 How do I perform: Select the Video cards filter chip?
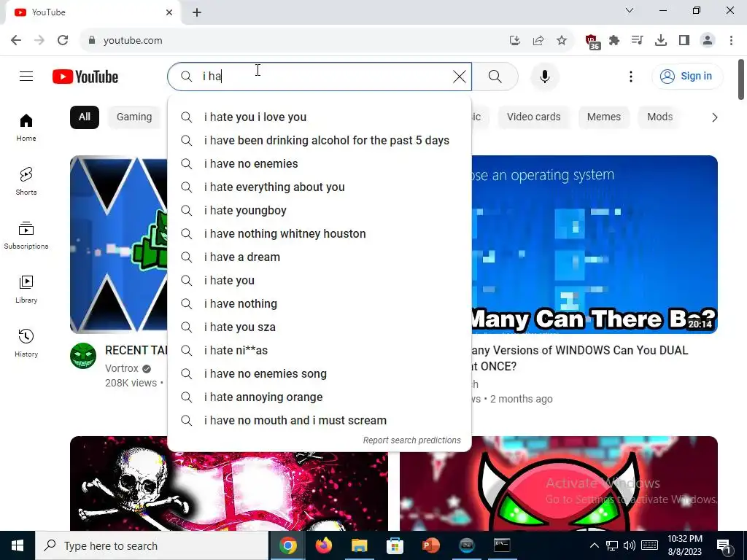[x=533, y=117]
